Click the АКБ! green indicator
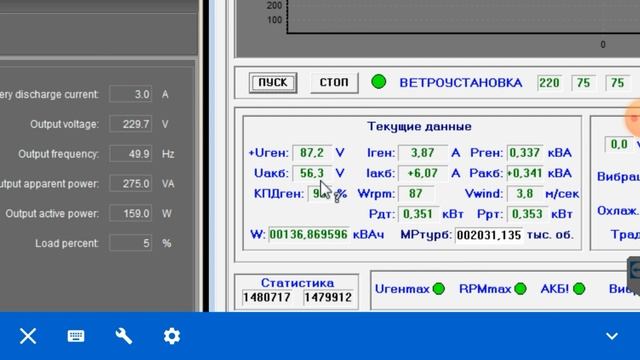Viewport: 640px width, 360px height. tap(579, 289)
